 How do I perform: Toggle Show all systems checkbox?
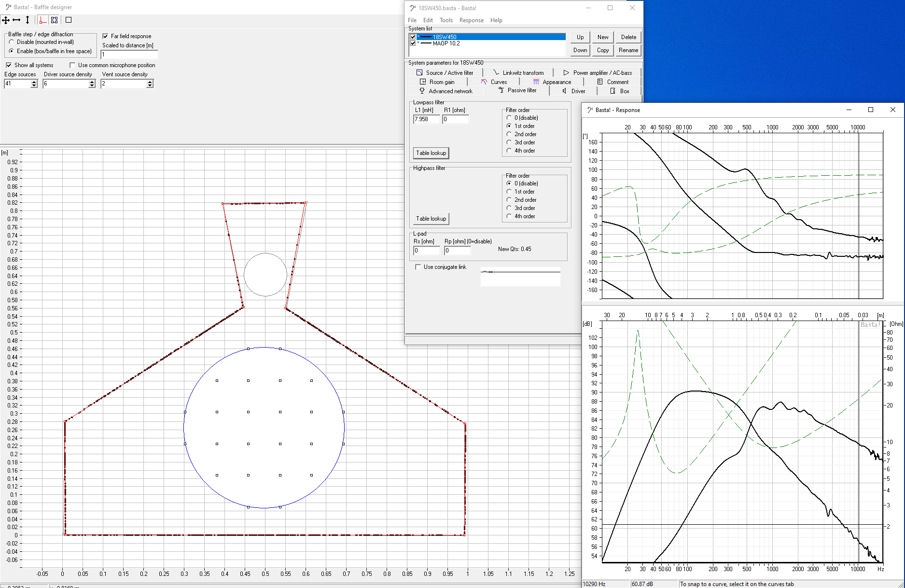click(9, 65)
